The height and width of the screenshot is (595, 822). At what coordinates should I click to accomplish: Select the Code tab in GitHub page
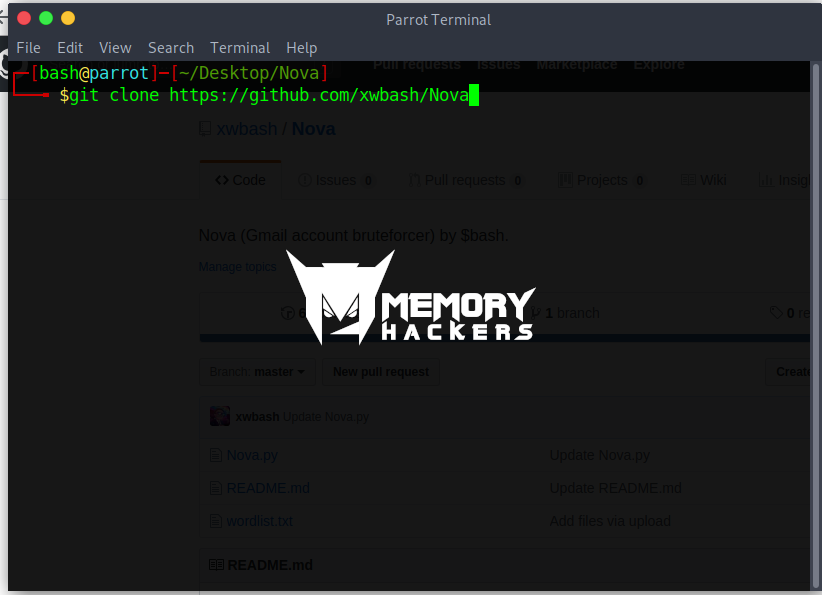pyautogui.click(x=241, y=180)
